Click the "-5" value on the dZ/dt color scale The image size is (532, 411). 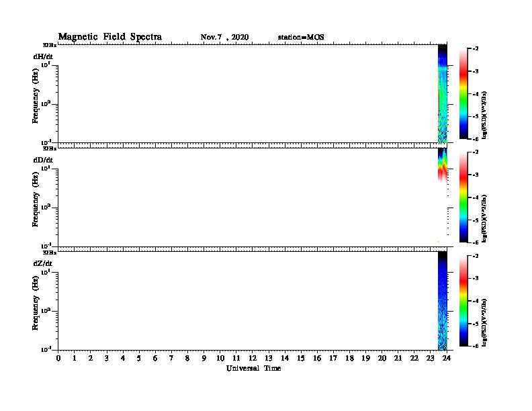click(x=476, y=324)
